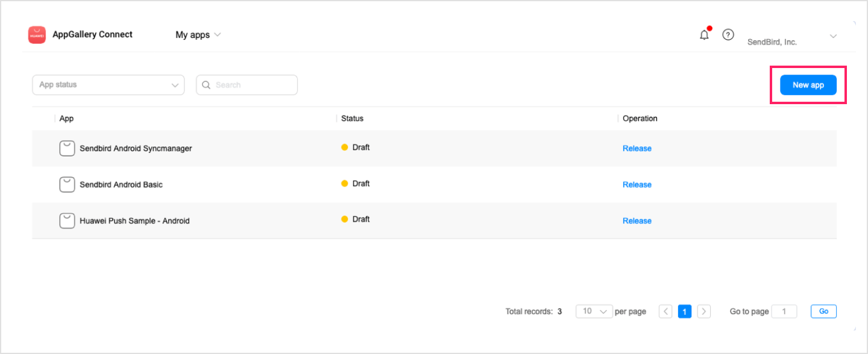Click Release for Sendbird Android Basic

[637, 185]
